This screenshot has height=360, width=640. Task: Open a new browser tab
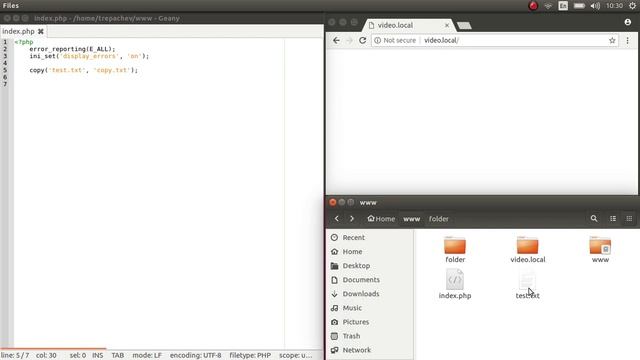(x=464, y=26)
